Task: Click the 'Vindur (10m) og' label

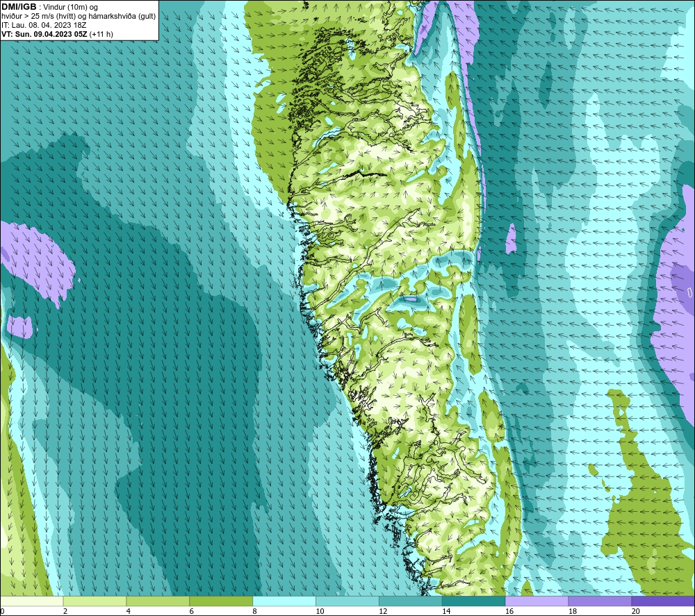Action: coord(72,8)
